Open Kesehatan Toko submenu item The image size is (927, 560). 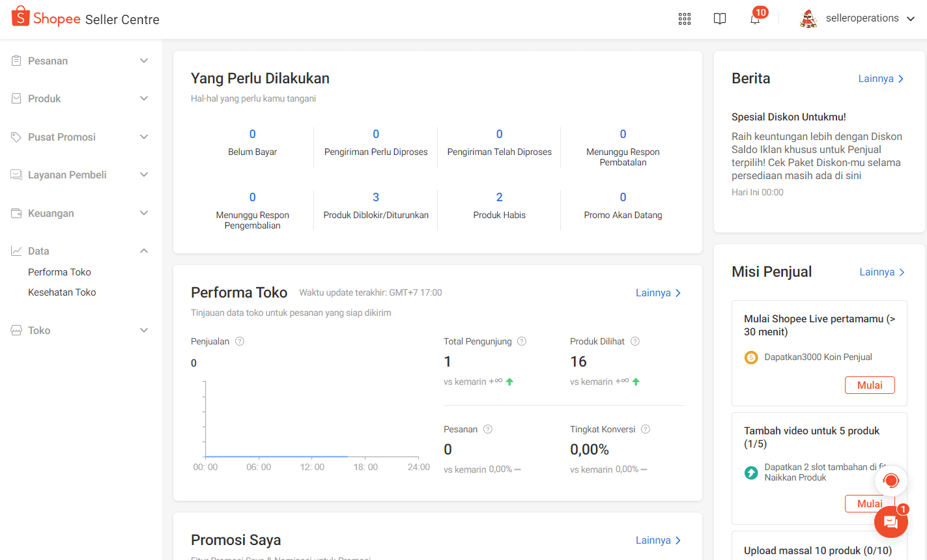point(62,292)
